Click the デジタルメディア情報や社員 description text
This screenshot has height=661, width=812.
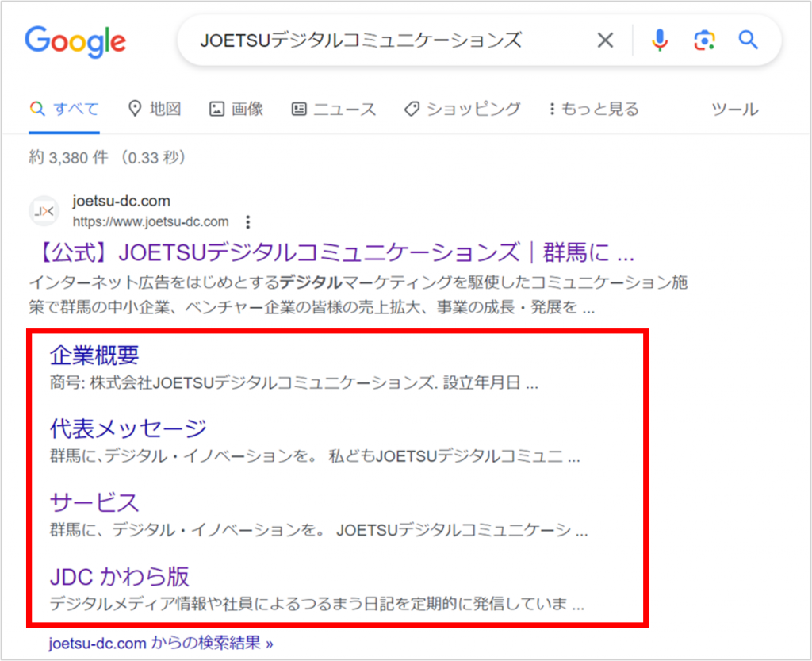[x=317, y=604]
